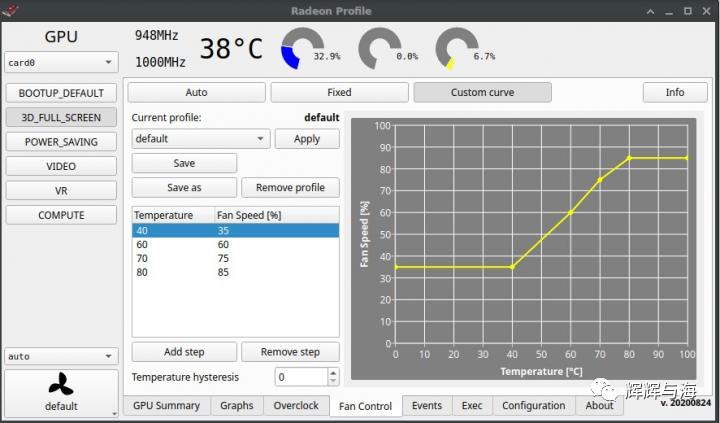Click the fan speed value 75 cell
This screenshot has height=423, width=720.
223,258
